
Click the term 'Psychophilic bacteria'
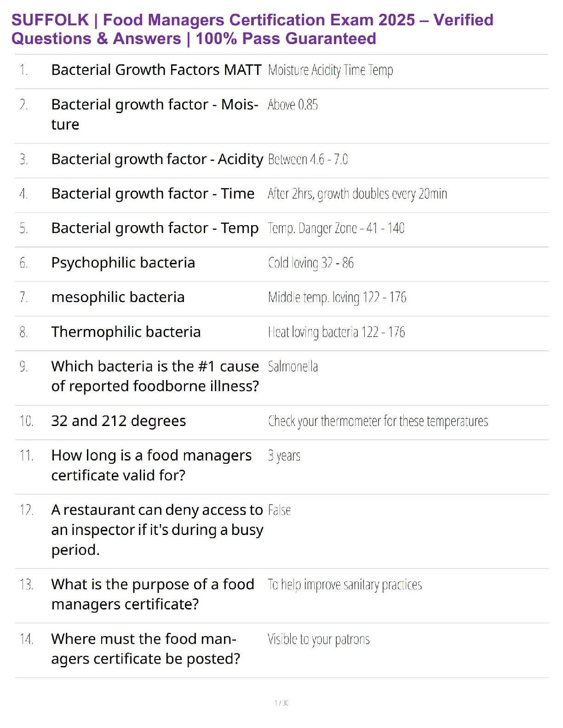pyautogui.click(x=123, y=262)
